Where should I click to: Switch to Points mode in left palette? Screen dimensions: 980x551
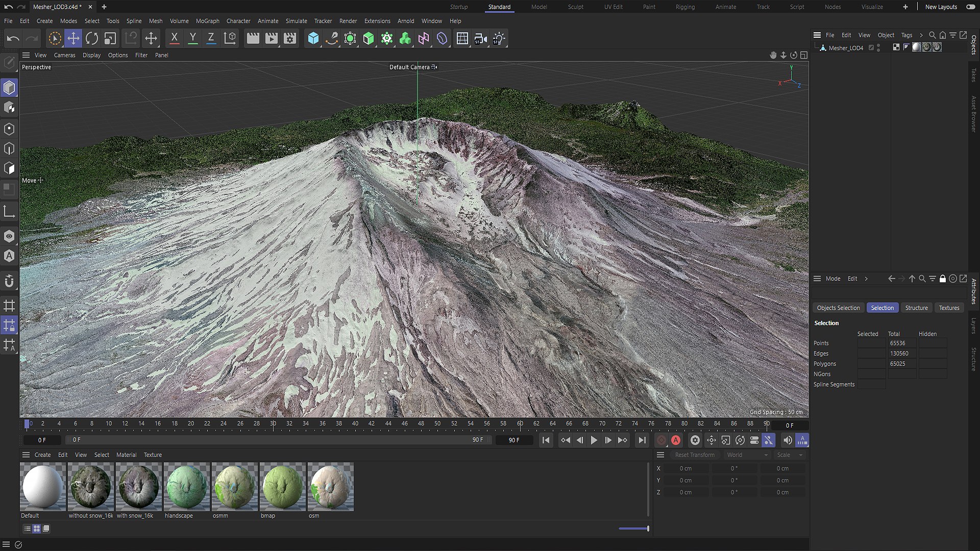tap(9, 129)
